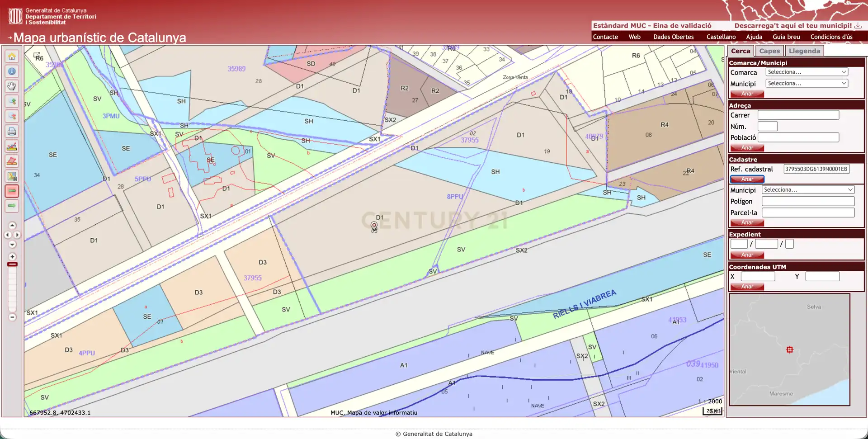Click the location pin marker on map

point(374,225)
